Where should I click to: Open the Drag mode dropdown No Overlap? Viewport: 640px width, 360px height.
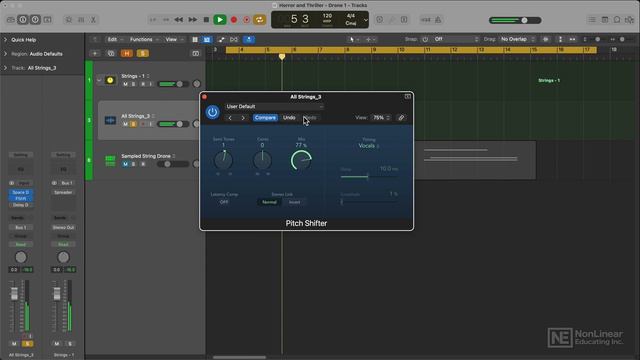tap(517, 39)
